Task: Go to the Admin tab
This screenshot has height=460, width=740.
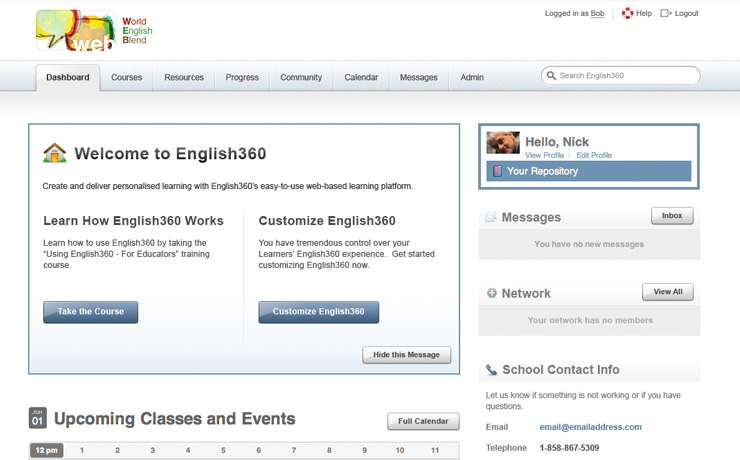Action: (x=472, y=77)
